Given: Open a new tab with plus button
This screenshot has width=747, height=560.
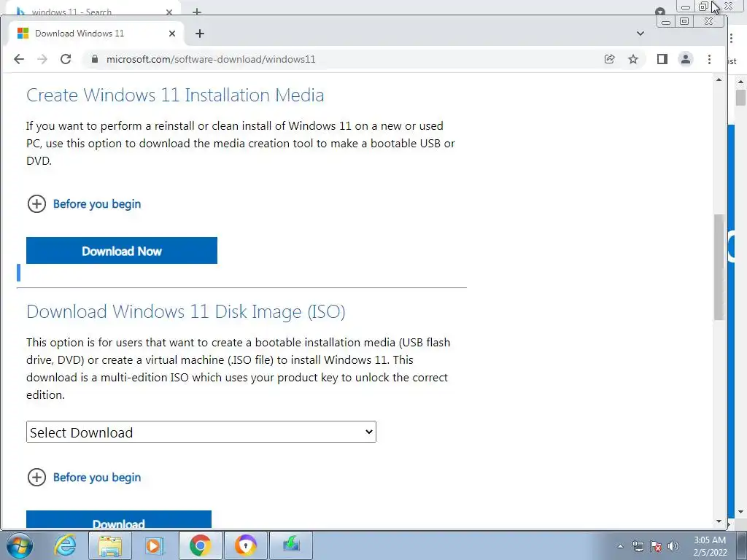Looking at the screenshot, I should pyautogui.click(x=200, y=34).
